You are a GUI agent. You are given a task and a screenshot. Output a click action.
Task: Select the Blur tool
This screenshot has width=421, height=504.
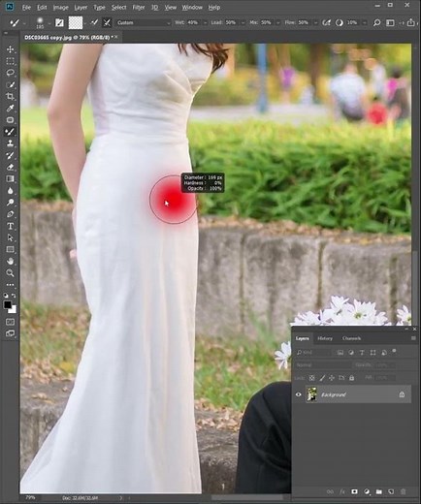[10, 191]
